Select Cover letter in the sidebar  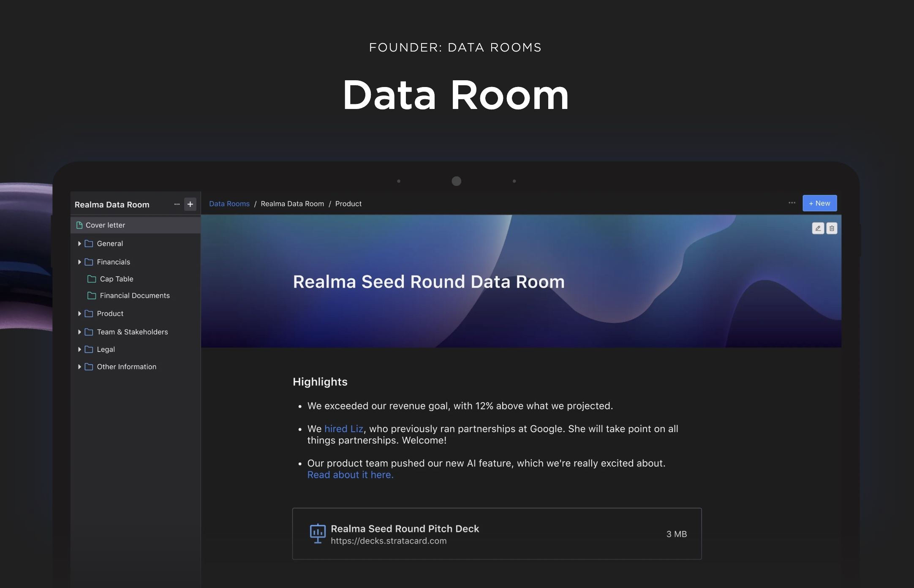click(x=105, y=225)
